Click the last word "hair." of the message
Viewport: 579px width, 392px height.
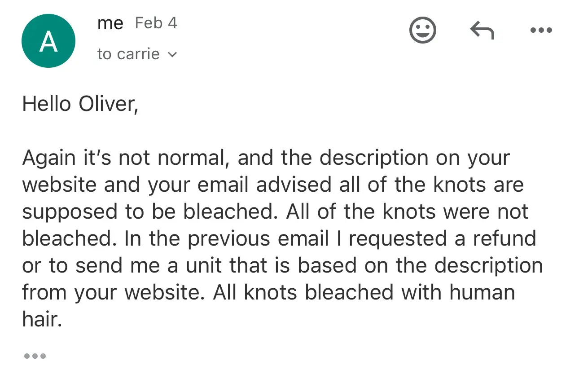tap(41, 320)
